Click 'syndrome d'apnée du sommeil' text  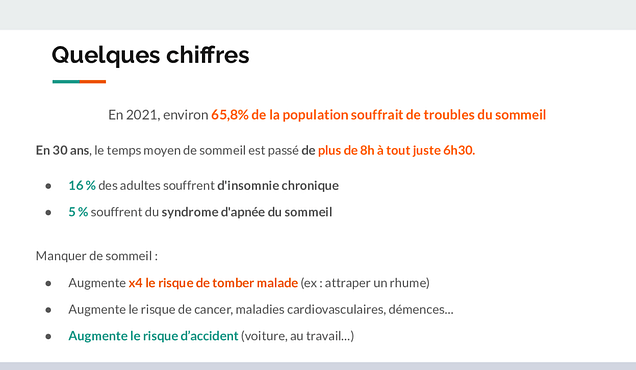tap(247, 212)
